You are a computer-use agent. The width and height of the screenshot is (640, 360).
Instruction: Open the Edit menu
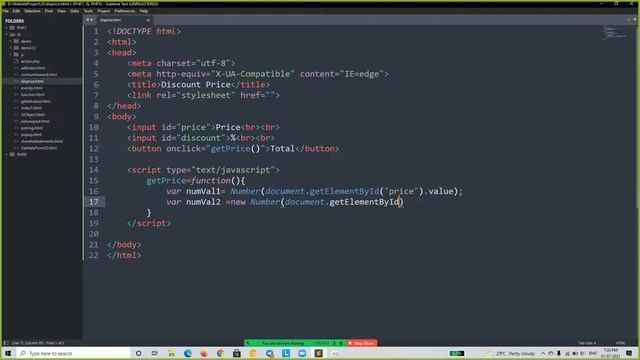(16, 11)
